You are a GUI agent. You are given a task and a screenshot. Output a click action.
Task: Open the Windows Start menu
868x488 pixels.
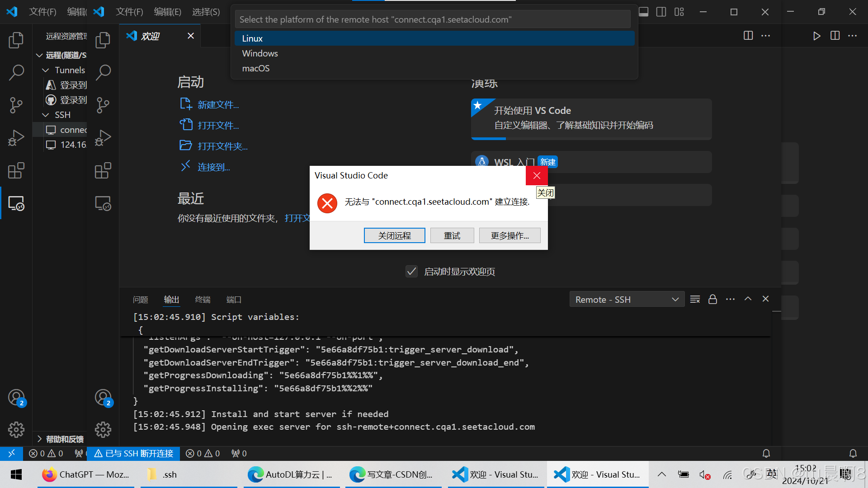pos(16,474)
